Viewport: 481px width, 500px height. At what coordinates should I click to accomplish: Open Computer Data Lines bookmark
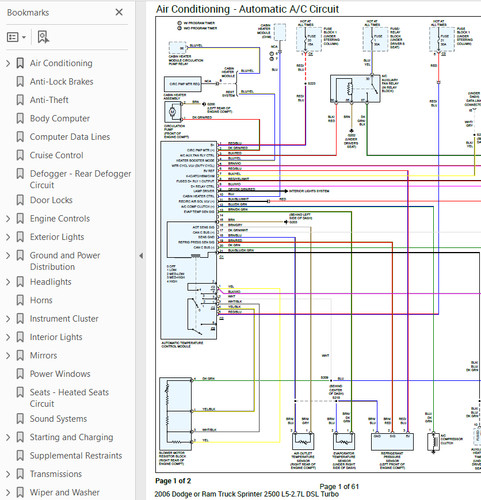pyautogui.click(x=70, y=137)
